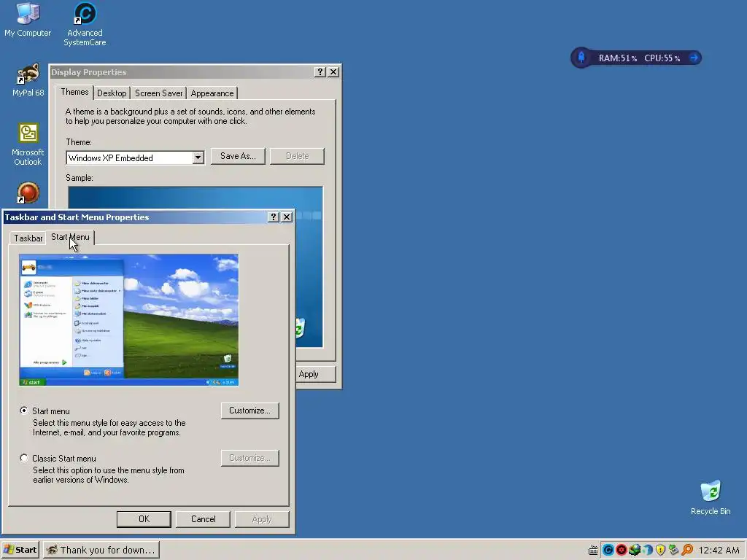This screenshot has height=560, width=747.
Task: Select the Advanced SystemCare desktop shortcut
Action: coord(85,25)
